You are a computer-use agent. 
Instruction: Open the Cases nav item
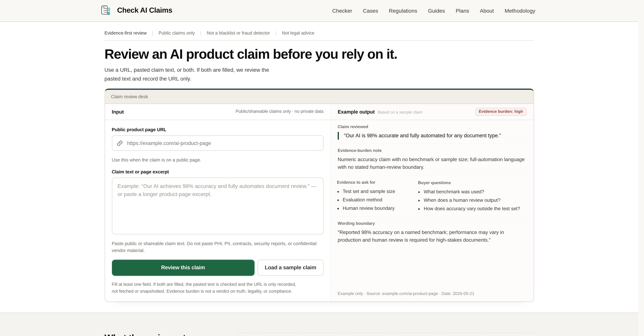[x=370, y=11]
